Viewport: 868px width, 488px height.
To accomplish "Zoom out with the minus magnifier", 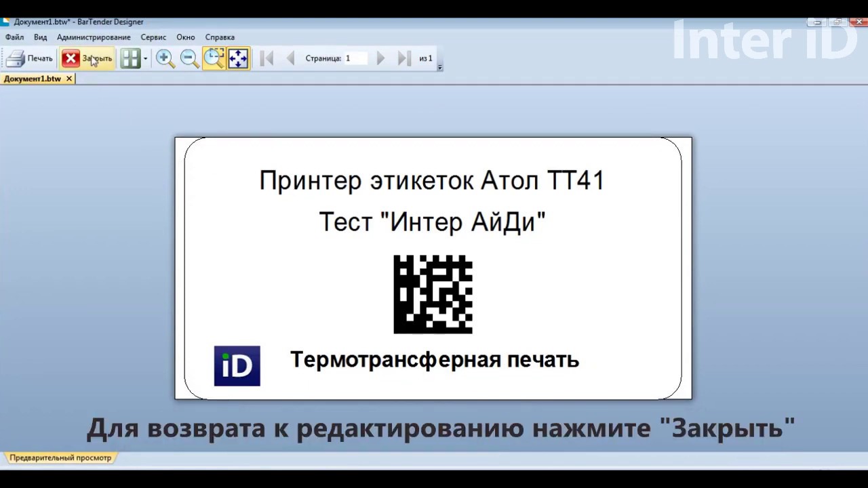I will pyautogui.click(x=190, y=58).
